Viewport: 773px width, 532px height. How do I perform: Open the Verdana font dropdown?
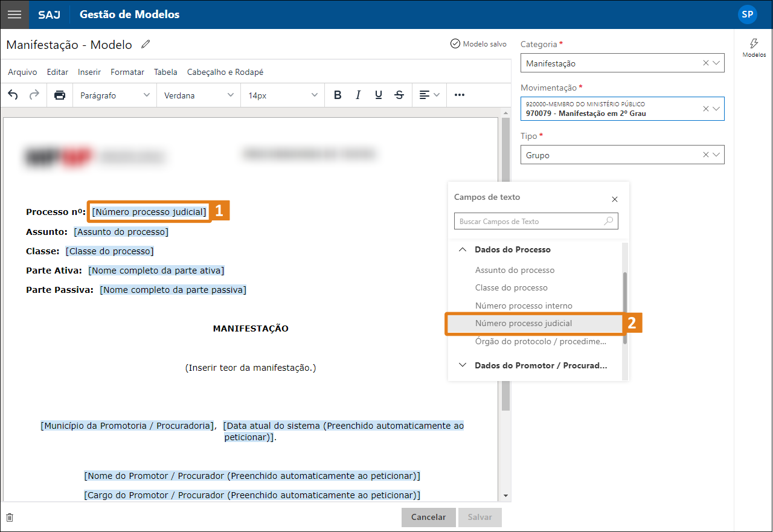click(x=199, y=95)
